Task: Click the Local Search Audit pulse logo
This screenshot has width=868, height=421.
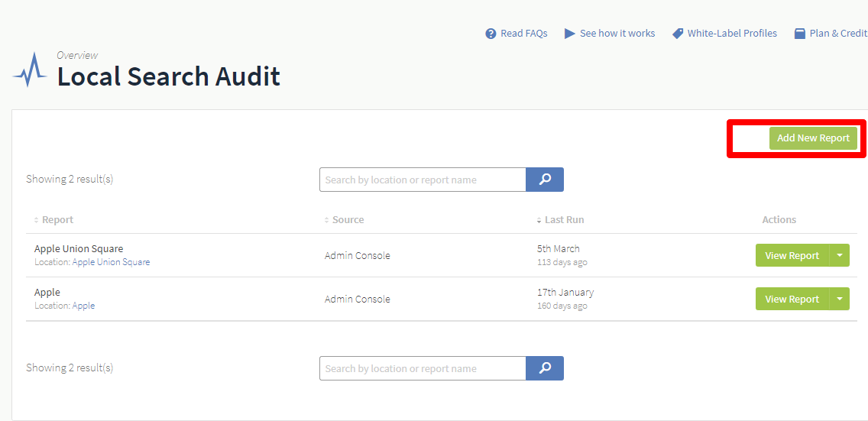Action: click(x=30, y=70)
